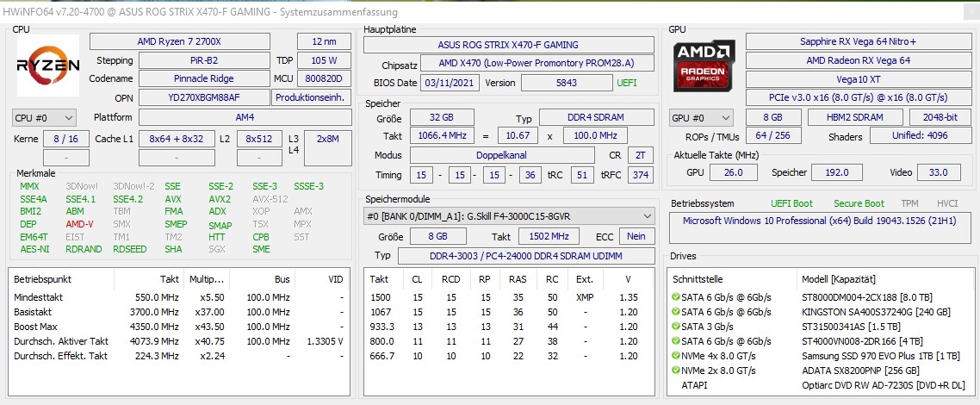
Task: Click the tRFC 374 value
Action: (641, 175)
